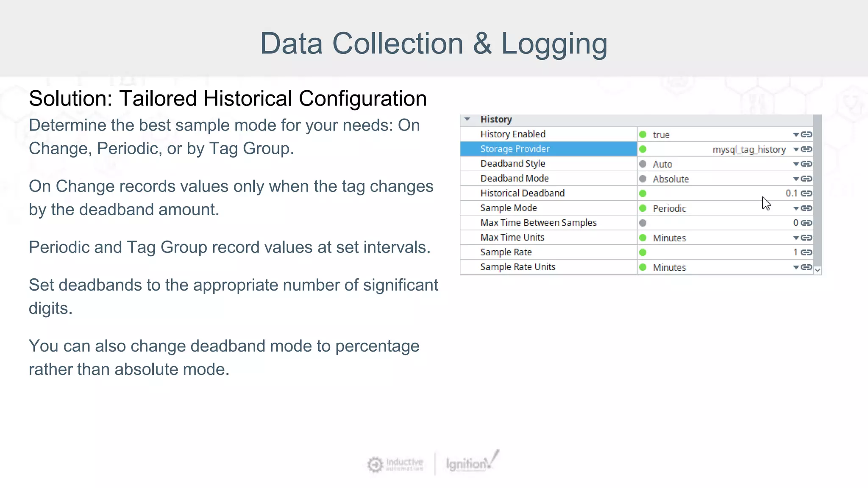Click the Max Time Between Samples value 0
The image size is (868, 488).
click(796, 223)
